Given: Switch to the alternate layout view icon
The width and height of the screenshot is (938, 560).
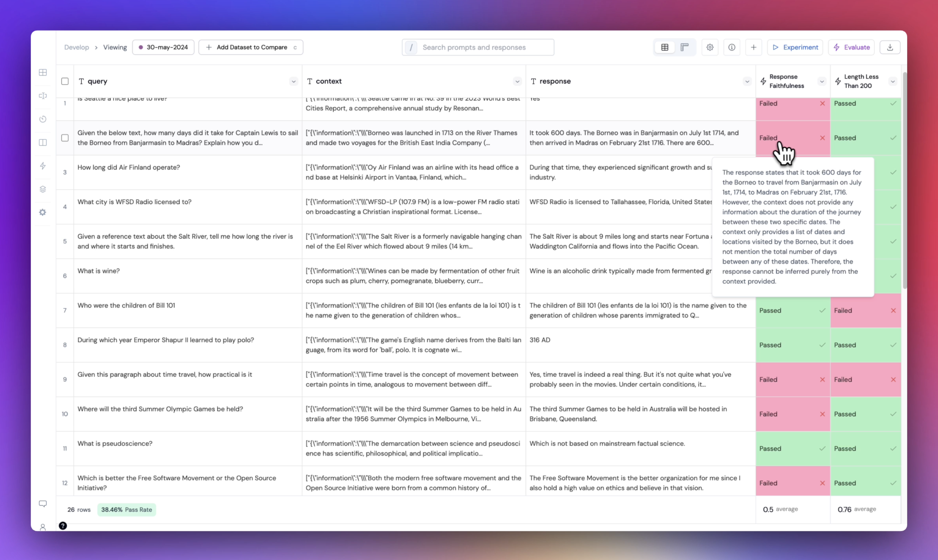Looking at the screenshot, I should [x=684, y=47].
